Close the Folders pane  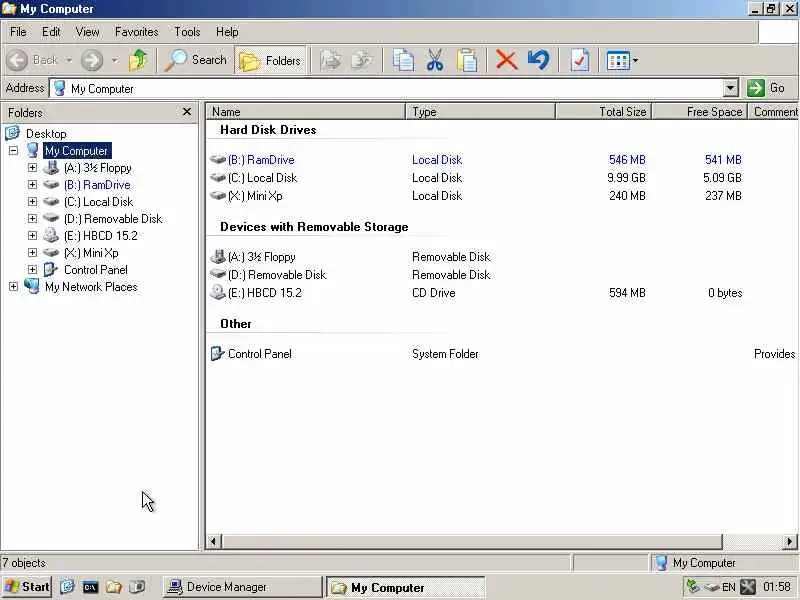pyautogui.click(x=187, y=112)
